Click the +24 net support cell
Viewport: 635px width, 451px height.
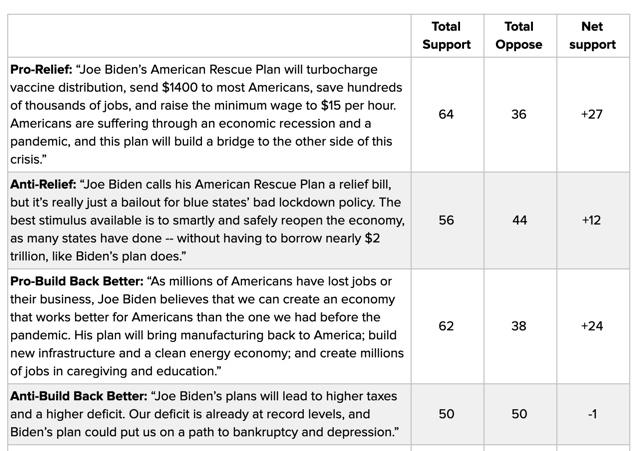click(x=592, y=326)
